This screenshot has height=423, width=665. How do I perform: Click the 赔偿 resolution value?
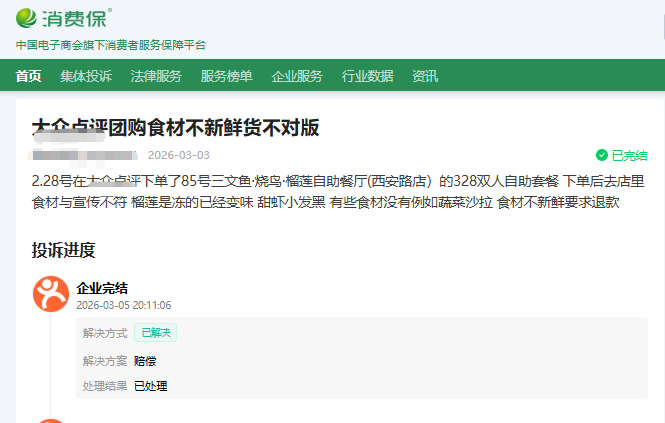(x=145, y=360)
